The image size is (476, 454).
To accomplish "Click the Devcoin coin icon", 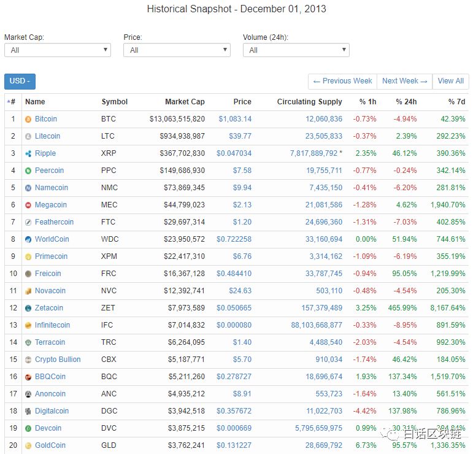I will click(x=28, y=428).
